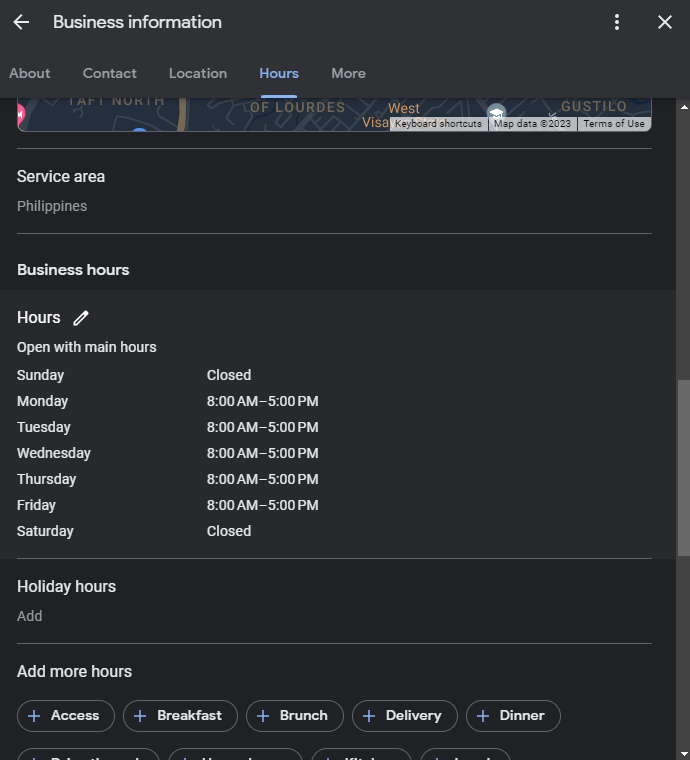Edit business hours with the pencil icon
This screenshot has width=690, height=760.
click(81, 318)
